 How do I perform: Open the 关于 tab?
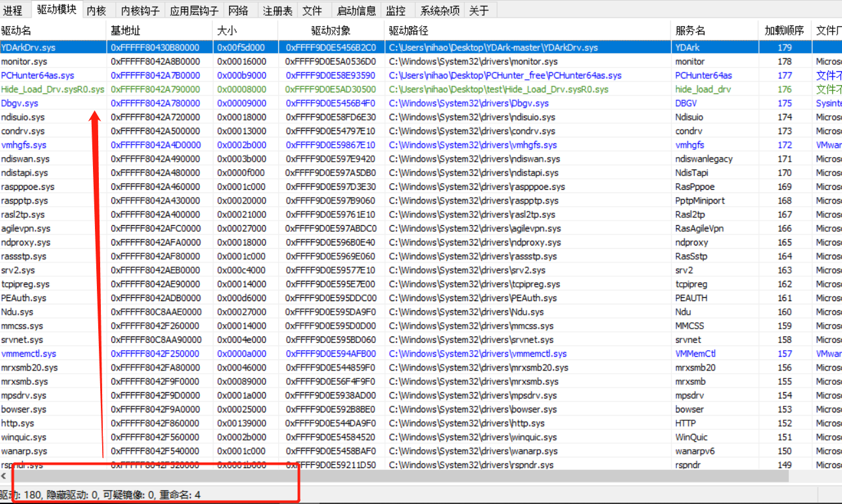(x=479, y=10)
